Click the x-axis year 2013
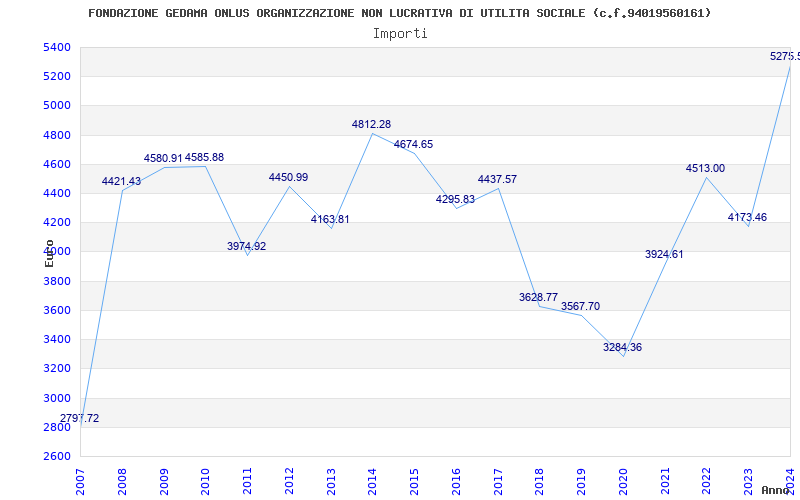Viewport: 800px width, 500px height. pos(331,482)
